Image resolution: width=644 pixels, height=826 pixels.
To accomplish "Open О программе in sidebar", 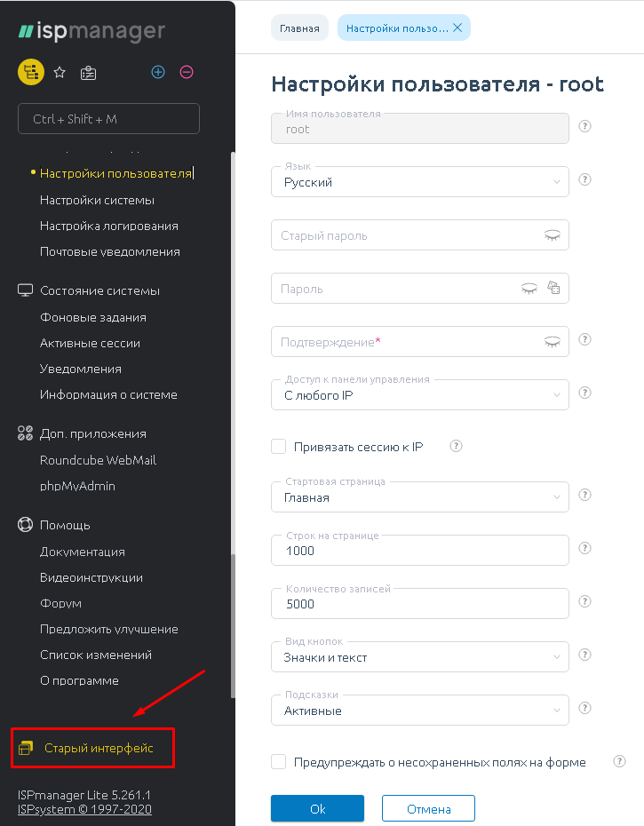I will (x=79, y=680).
